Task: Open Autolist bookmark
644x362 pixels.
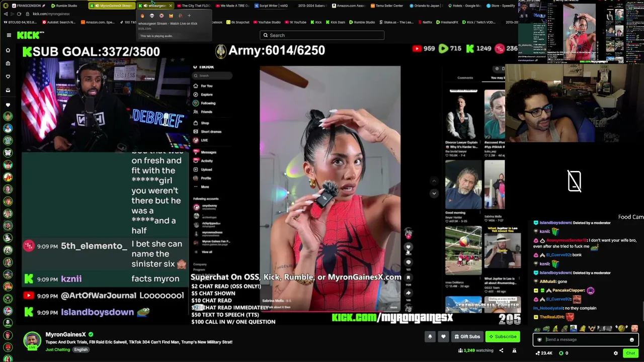Action: 58,22
